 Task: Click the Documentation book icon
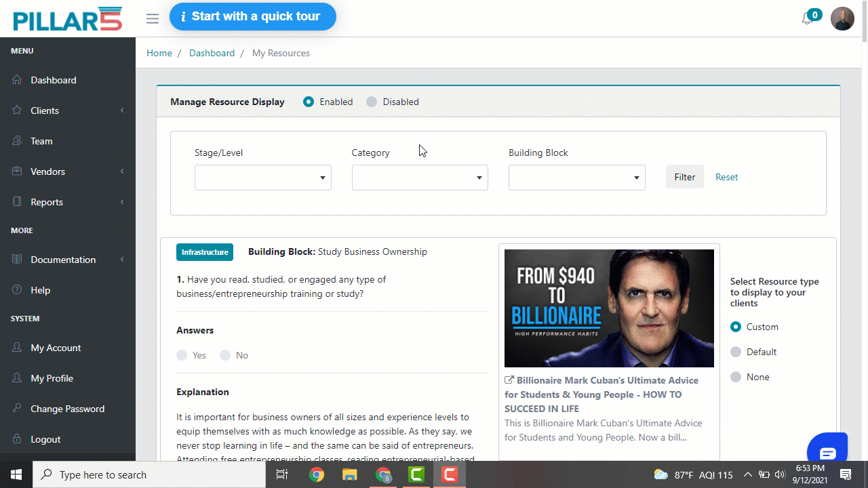click(x=17, y=260)
